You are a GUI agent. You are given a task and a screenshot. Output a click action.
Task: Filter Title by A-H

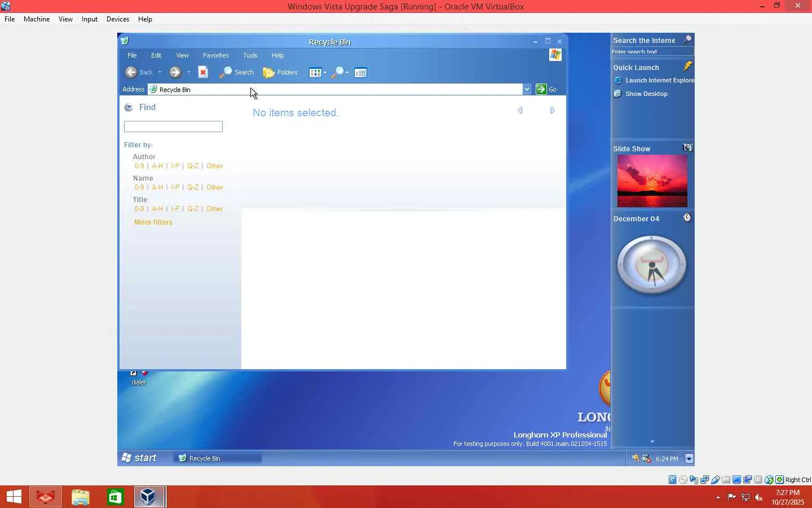click(157, 209)
